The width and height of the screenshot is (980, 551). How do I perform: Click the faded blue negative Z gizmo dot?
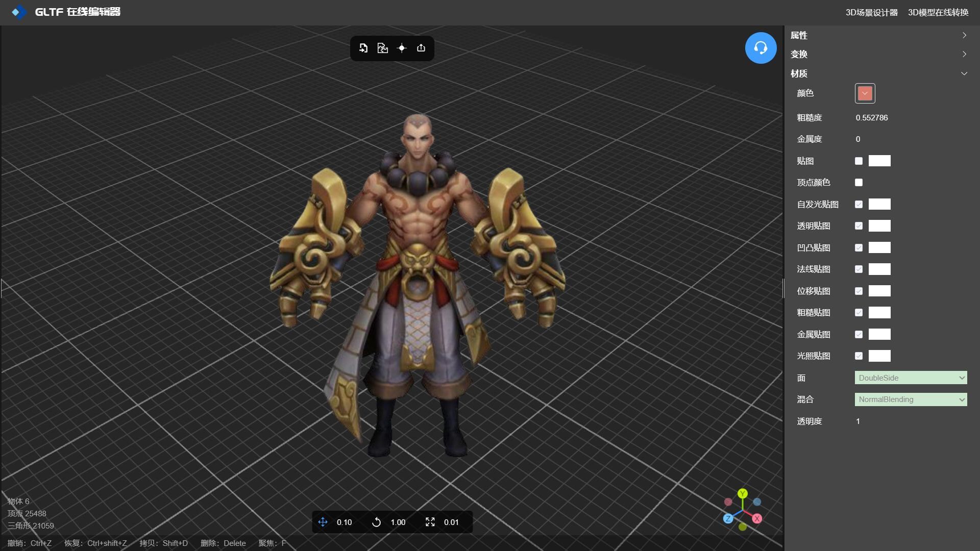click(757, 502)
